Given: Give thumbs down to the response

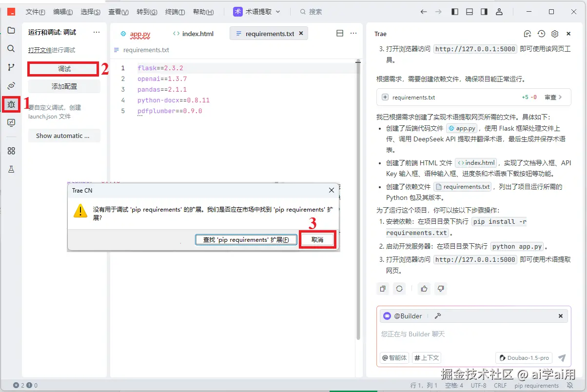Looking at the screenshot, I should coord(441,289).
